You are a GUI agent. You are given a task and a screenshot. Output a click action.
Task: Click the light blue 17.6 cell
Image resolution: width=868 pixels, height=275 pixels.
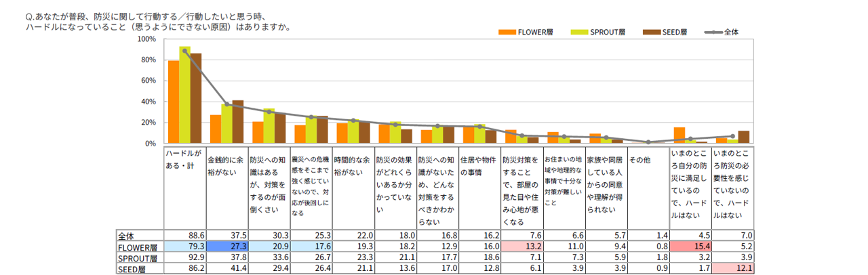pyautogui.click(x=311, y=247)
